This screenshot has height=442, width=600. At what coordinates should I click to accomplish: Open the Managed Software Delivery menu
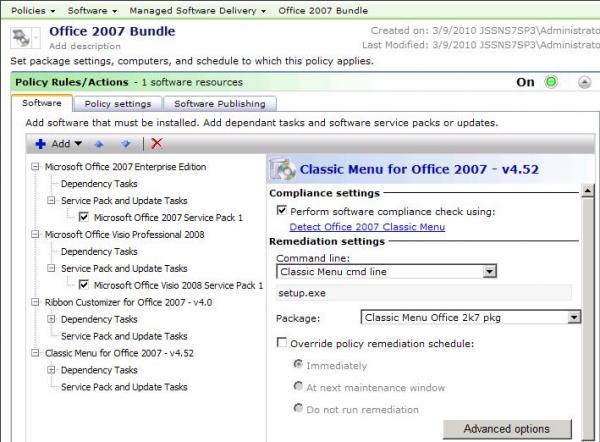[197, 10]
